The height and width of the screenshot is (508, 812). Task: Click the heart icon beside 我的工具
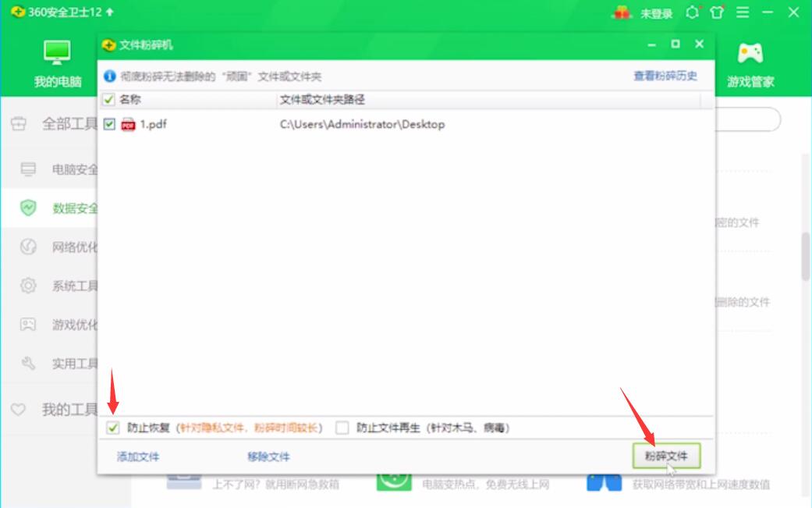pyautogui.click(x=18, y=410)
